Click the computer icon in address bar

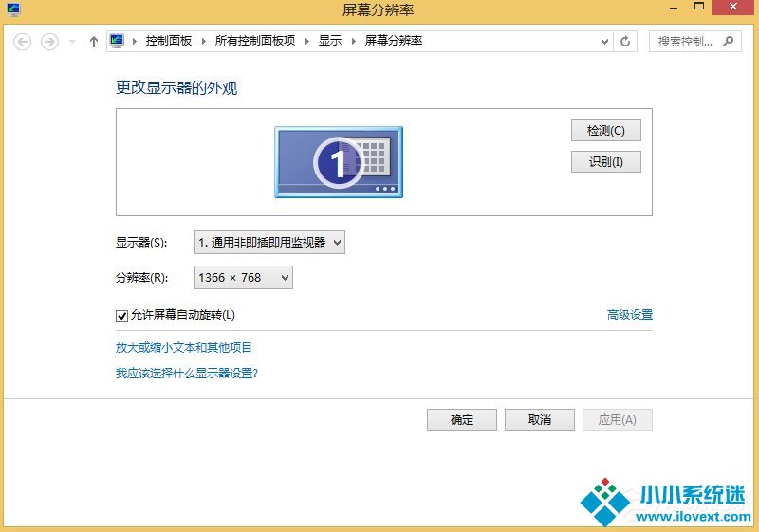pos(117,41)
